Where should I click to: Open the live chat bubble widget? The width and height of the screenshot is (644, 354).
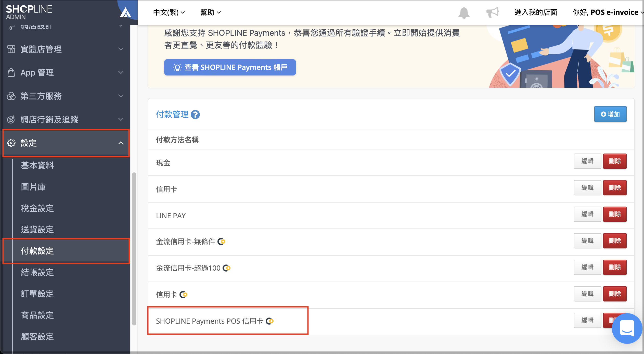(627, 328)
